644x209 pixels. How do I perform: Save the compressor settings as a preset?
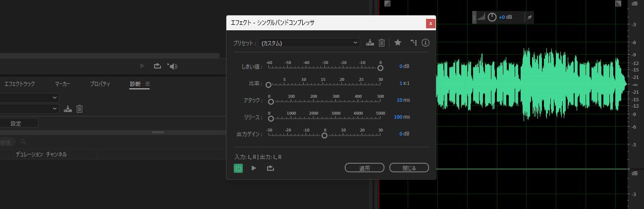[x=370, y=43]
